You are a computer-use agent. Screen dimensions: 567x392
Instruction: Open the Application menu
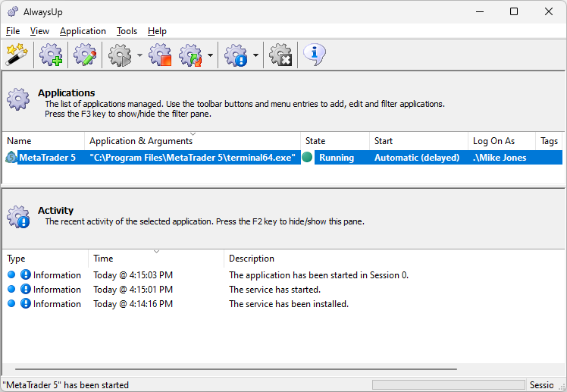(83, 31)
